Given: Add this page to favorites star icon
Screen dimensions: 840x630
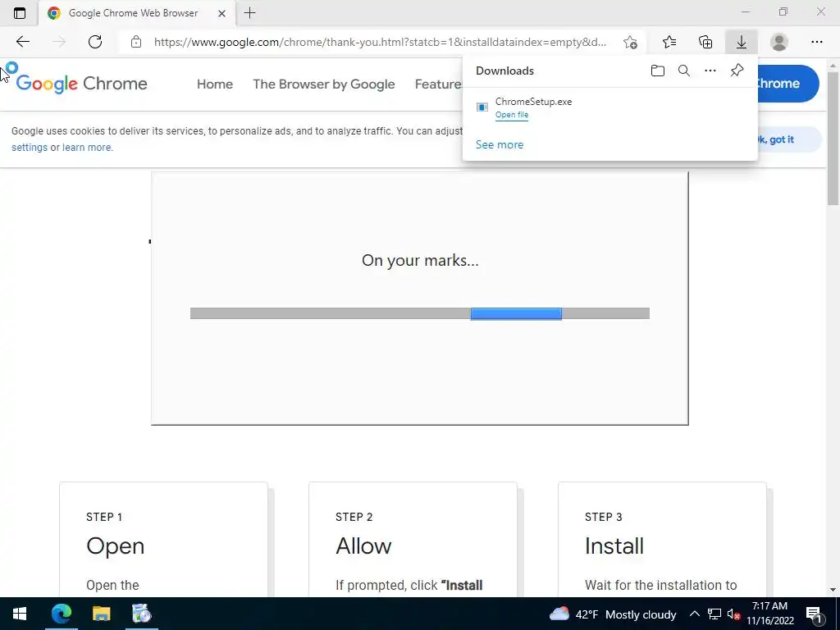Looking at the screenshot, I should (x=630, y=42).
